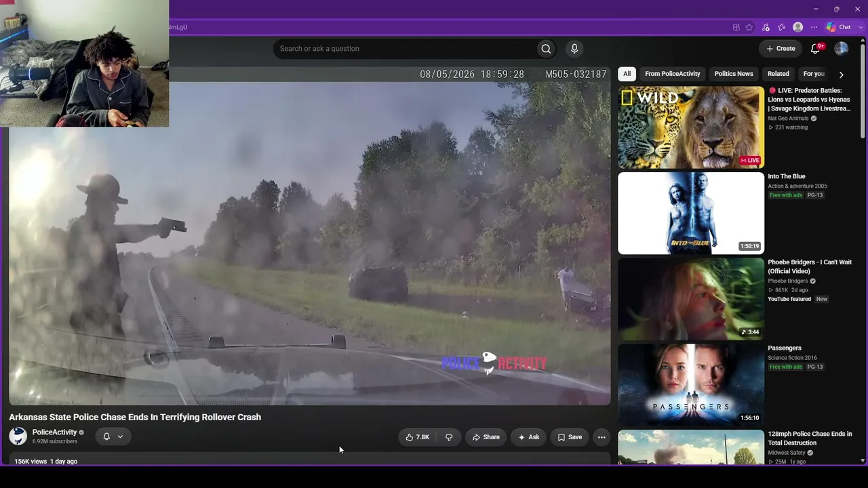The image size is (868, 488).
Task: Open the Phoebe Bridgers video thumbnail
Action: [x=691, y=299]
